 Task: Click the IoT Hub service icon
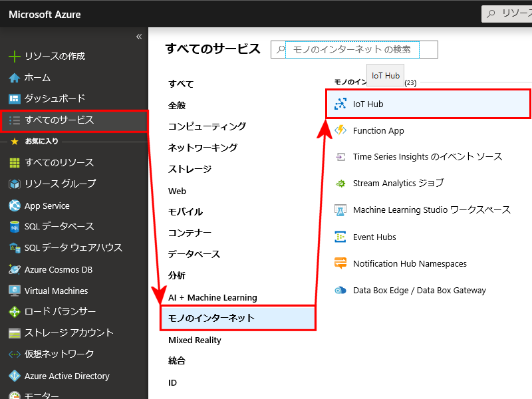(340, 104)
